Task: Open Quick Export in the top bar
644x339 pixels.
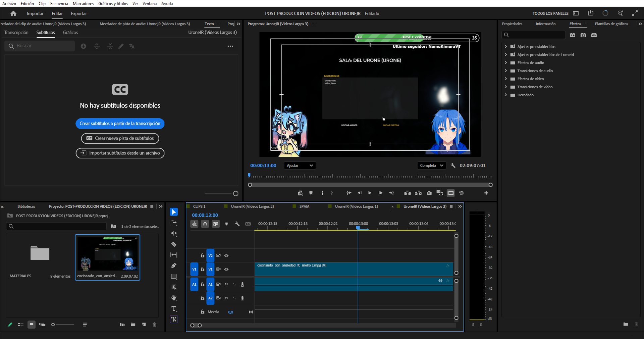Action: click(x=591, y=13)
